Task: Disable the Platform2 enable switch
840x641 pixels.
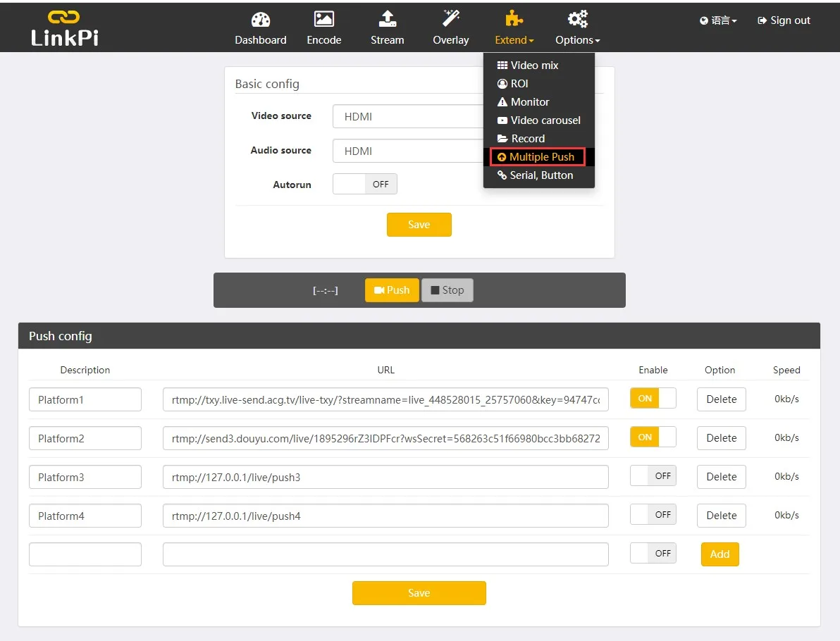Action: coord(653,437)
